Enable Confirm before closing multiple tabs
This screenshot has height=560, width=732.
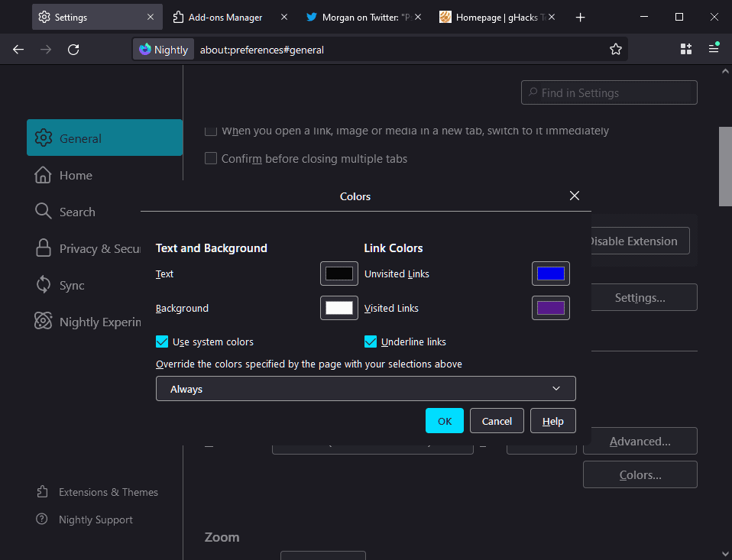[211, 158]
